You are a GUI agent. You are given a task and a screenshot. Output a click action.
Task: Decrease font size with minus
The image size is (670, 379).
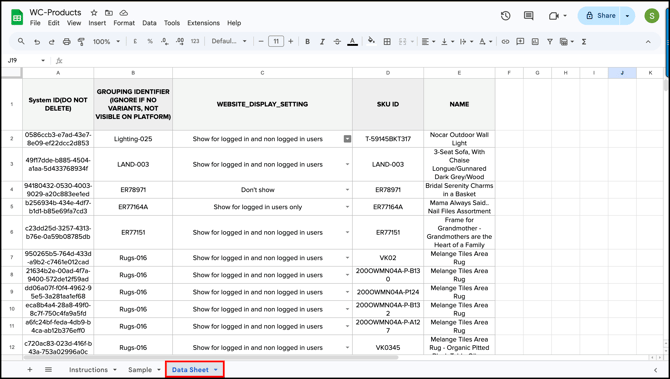click(x=261, y=41)
